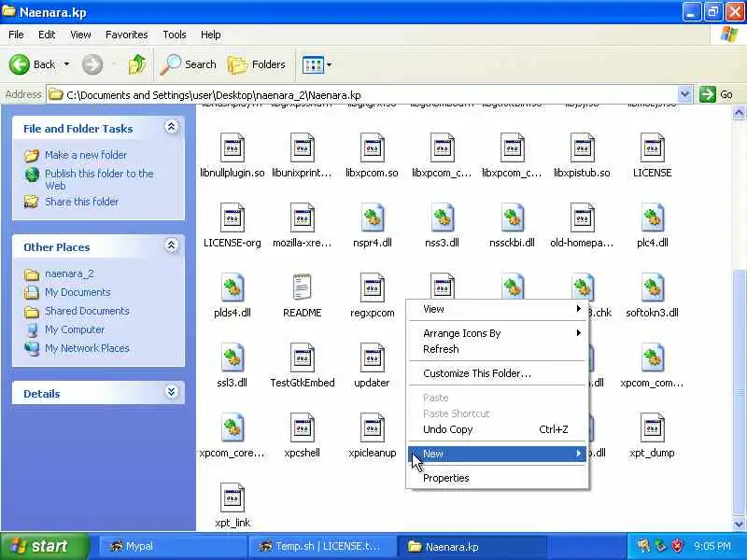Open the Back history dropdown arrow
Viewport: 747px width, 560px height.
(x=66, y=64)
